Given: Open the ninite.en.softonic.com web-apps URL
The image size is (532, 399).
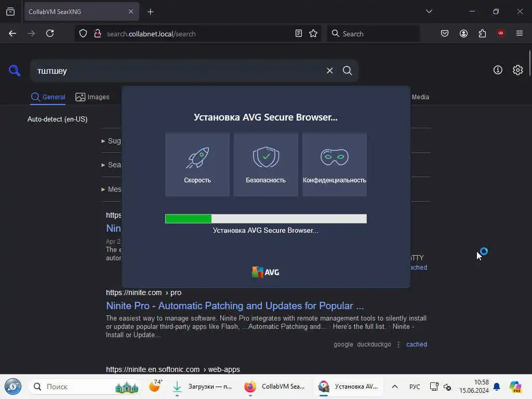Looking at the screenshot, I should click(x=172, y=369).
